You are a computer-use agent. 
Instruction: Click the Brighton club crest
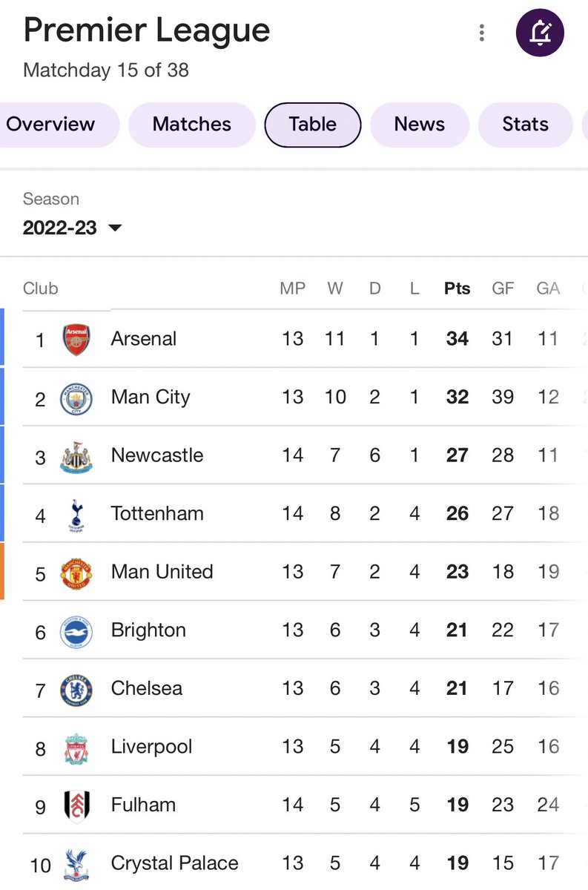point(76,631)
